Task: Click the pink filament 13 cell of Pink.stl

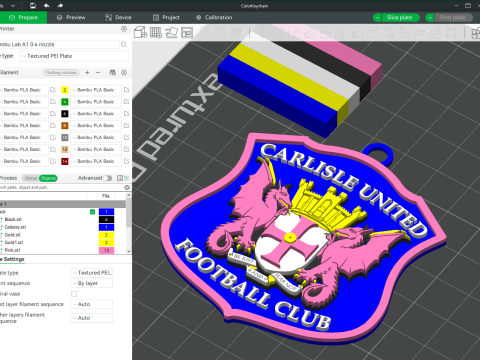Action: point(106,250)
